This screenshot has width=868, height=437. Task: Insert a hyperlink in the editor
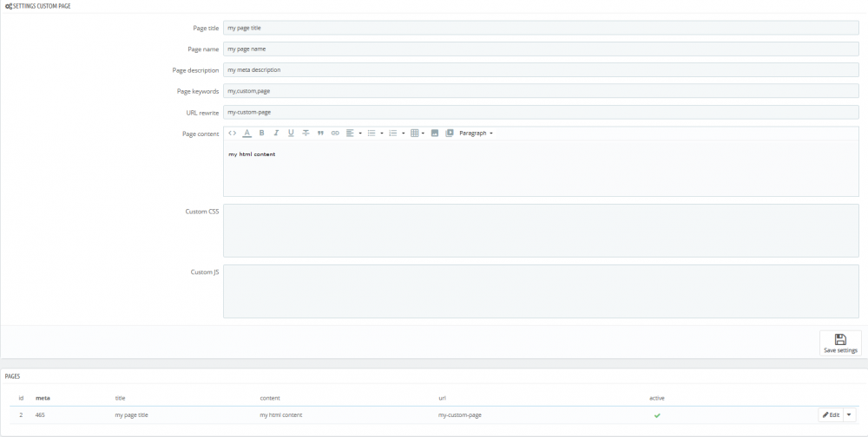(x=335, y=134)
